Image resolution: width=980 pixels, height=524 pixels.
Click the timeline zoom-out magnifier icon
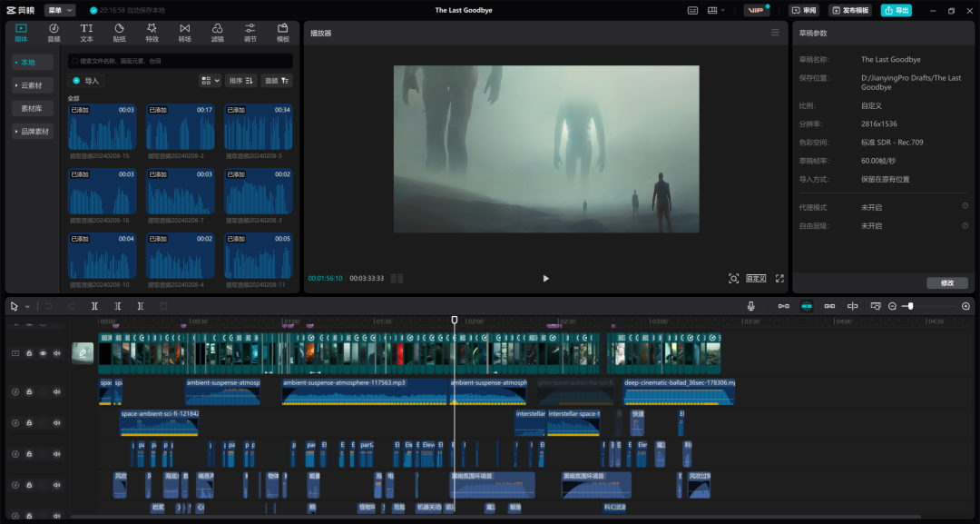[x=893, y=306]
